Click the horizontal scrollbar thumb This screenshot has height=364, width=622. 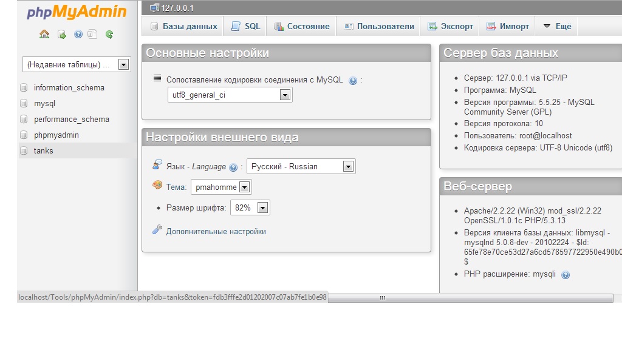(471, 298)
